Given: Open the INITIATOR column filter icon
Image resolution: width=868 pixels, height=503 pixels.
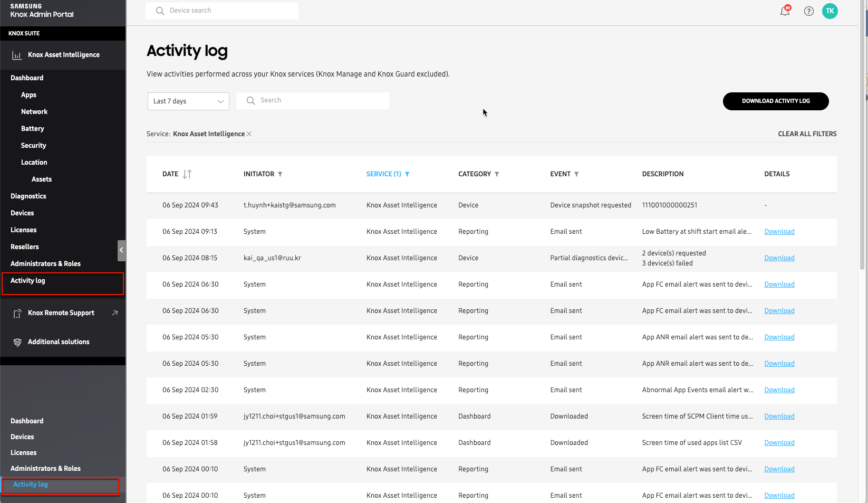Looking at the screenshot, I should [280, 174].
